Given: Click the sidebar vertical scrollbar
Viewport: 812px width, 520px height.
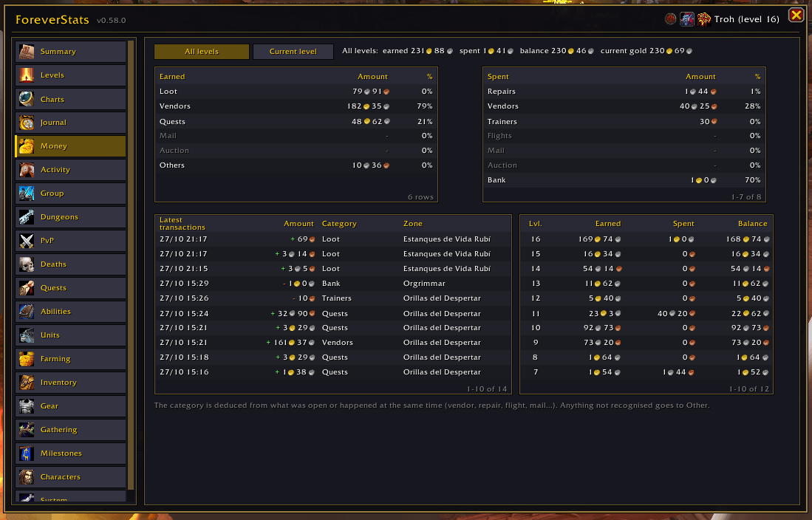Looking at the screenshot, I should pos(131,265).
